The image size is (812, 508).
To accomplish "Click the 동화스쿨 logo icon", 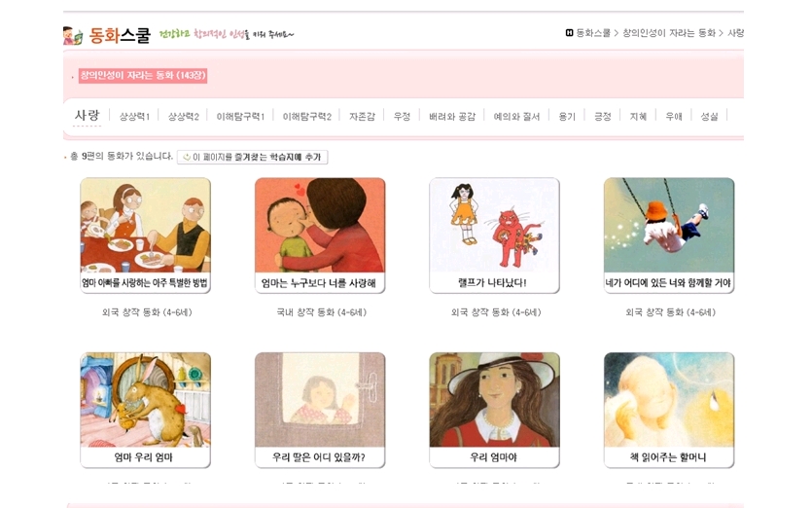I will (73, 35).
